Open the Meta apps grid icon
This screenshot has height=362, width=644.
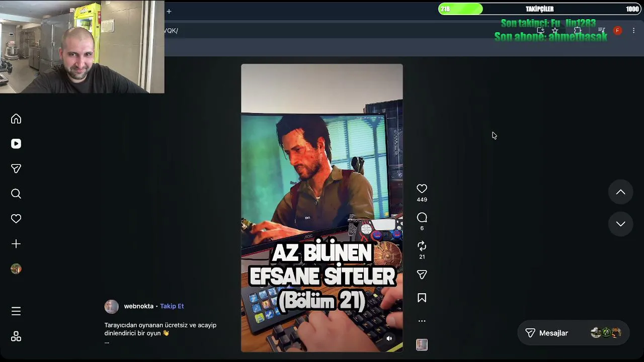pos(16,336)
